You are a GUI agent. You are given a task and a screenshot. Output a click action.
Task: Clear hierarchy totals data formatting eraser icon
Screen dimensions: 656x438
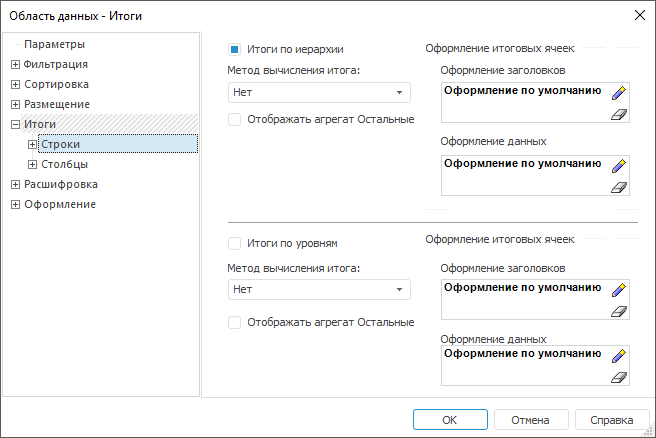tap(619, 187)
